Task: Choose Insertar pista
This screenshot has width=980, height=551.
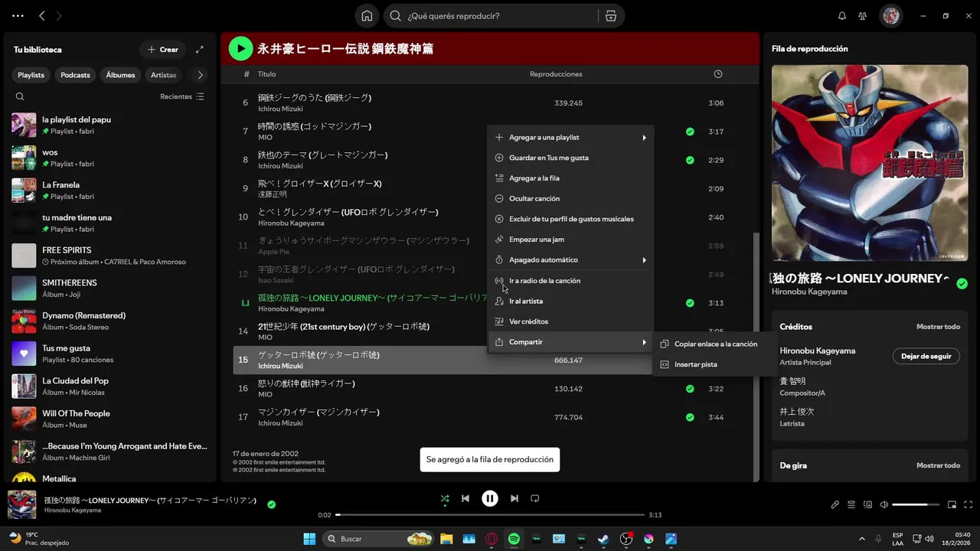Action: [715, 365]
